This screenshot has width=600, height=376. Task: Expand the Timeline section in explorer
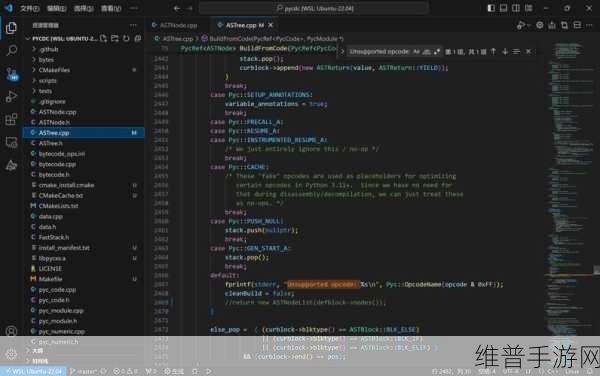[84, 361]
